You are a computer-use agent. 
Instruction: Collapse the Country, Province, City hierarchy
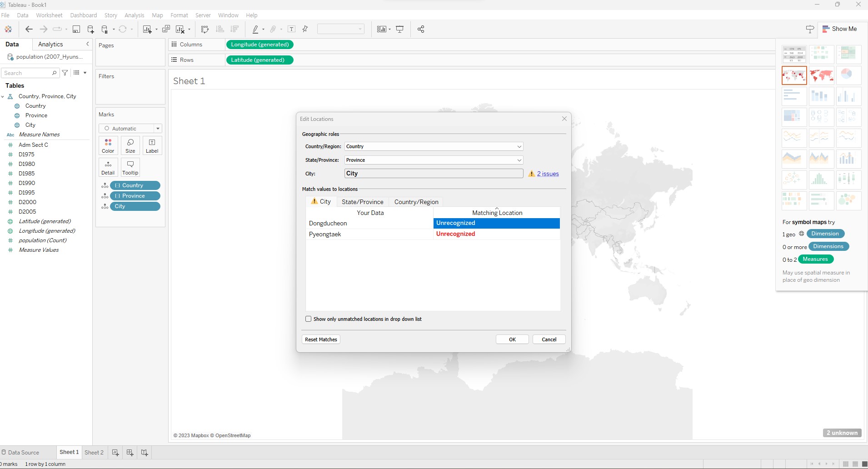click(3, 96)
